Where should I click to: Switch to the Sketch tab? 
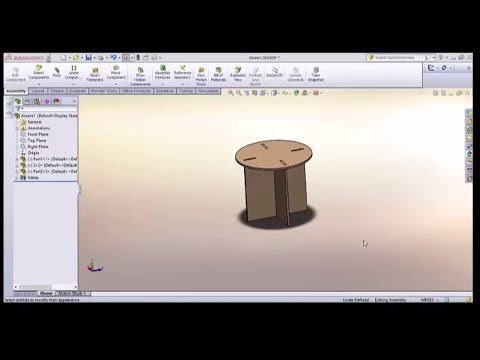(x=57, y=91)
